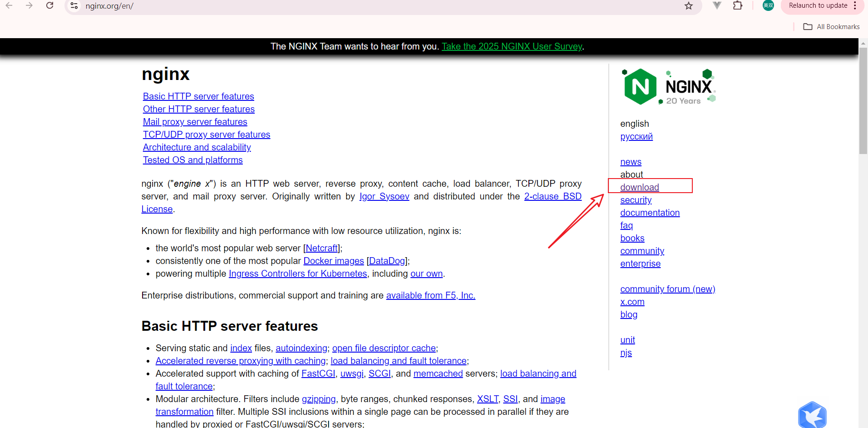Viewport: 868px width, 428px height.
Task: Open uwsgi link
Action: tap(352, 373)
